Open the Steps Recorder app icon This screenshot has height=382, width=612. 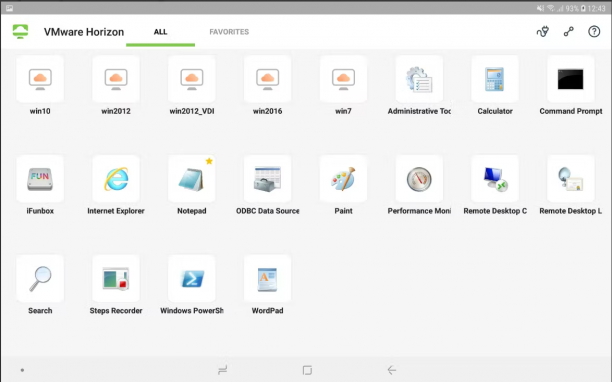(x=116, y=278)
